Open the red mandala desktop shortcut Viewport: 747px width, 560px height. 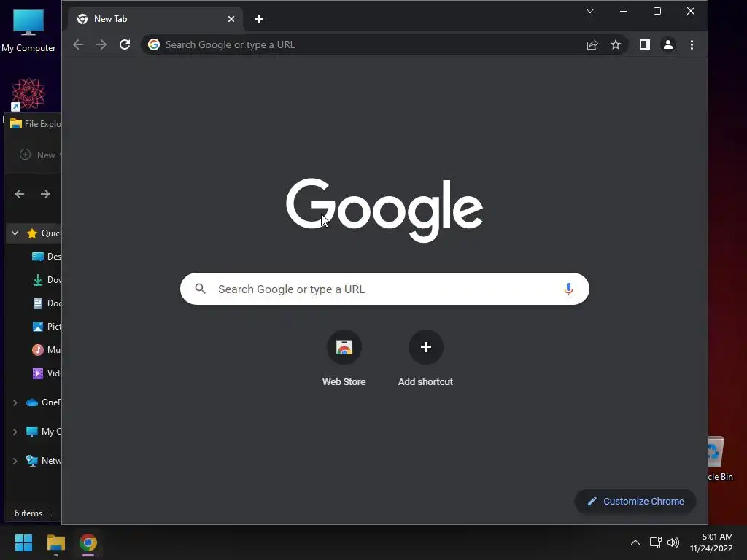pyautogui.click(x=28, y=94)
